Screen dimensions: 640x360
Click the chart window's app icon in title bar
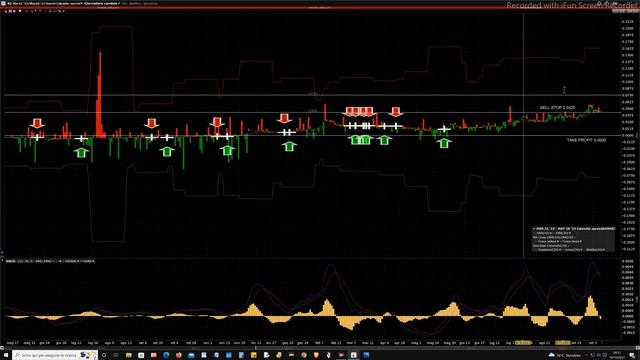3,3
